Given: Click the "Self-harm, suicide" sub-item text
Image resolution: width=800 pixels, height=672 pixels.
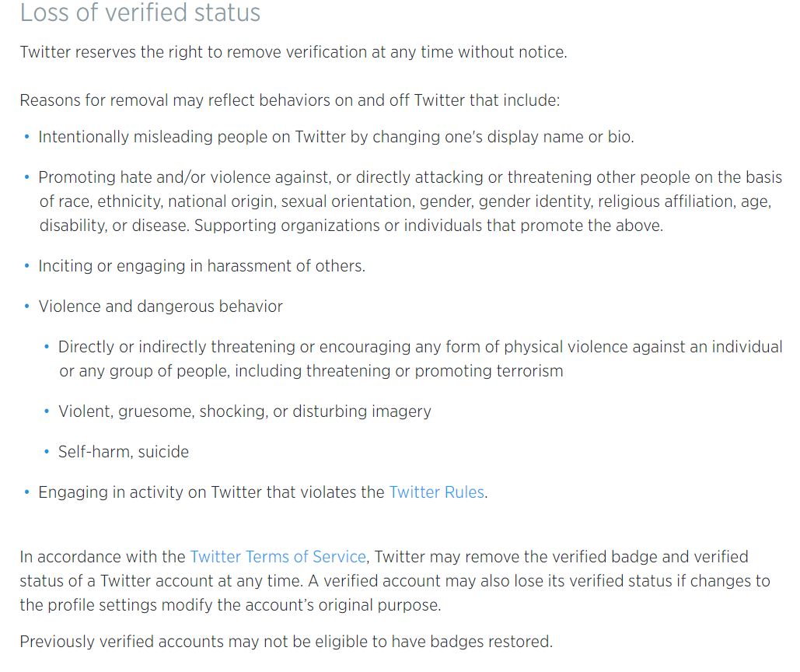Looking at the screenshot, I should tap(123, 452).
